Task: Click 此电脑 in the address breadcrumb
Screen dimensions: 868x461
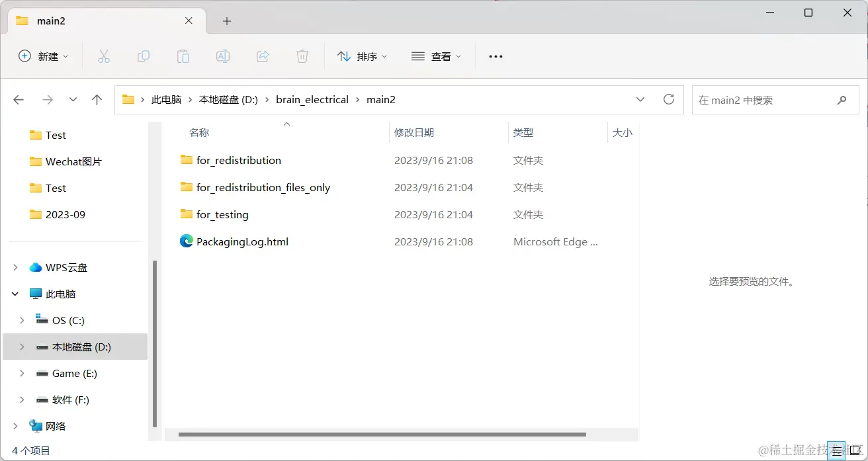Action: click(167, 100)
